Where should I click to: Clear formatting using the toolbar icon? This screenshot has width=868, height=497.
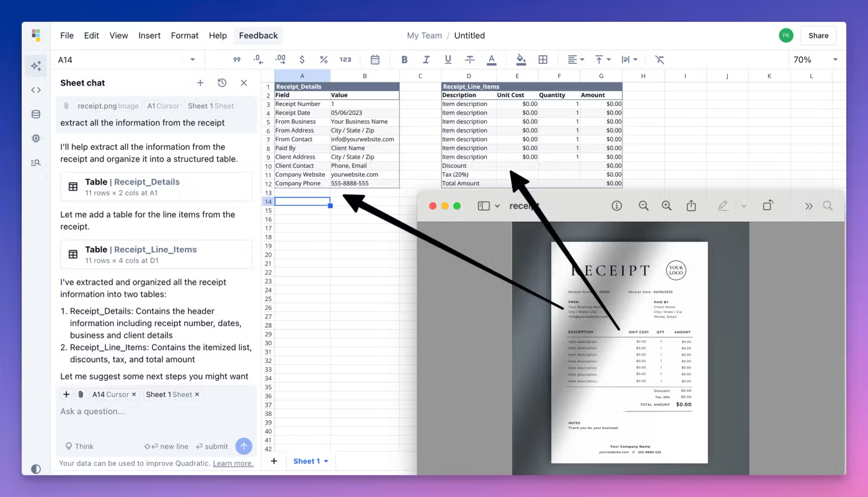click(x=660, y=59)
